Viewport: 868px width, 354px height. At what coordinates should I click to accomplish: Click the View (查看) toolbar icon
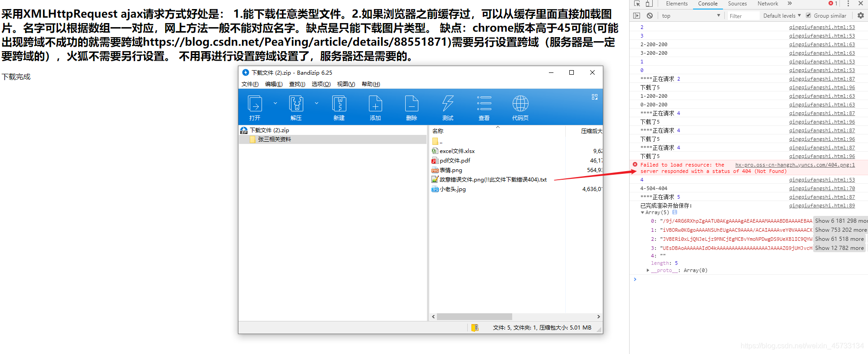pyautogui.click(x=484, y=108)
